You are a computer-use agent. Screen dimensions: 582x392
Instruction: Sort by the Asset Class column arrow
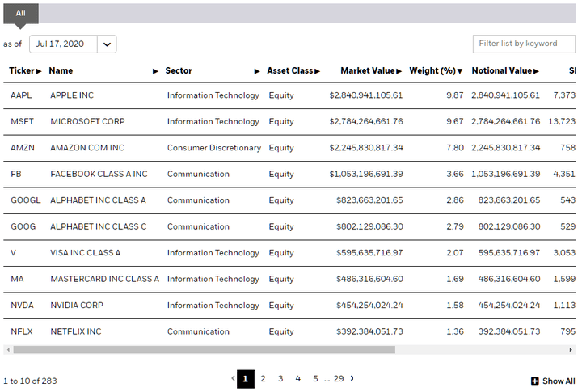point(317,71)
